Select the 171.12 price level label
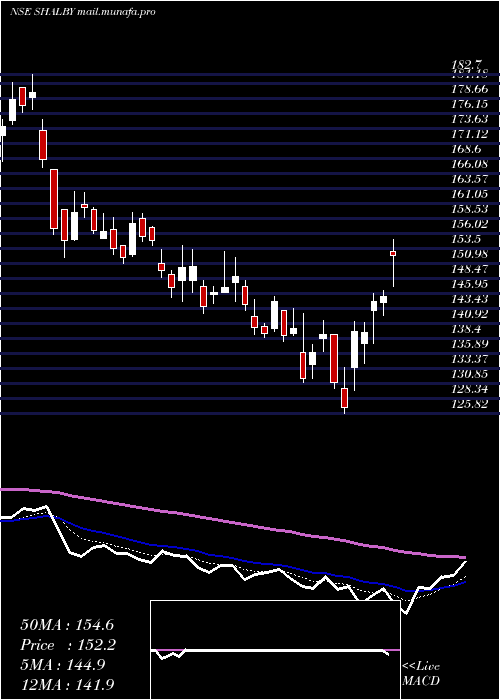This screenshot has width=500, height=700. click(469, 134)
